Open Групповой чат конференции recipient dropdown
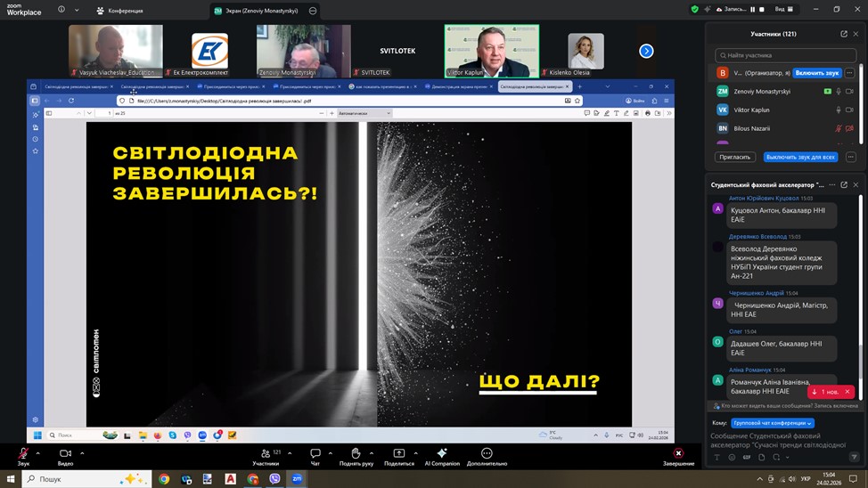Viewport: 868px width, 488px height. click(x=773, y=423)
